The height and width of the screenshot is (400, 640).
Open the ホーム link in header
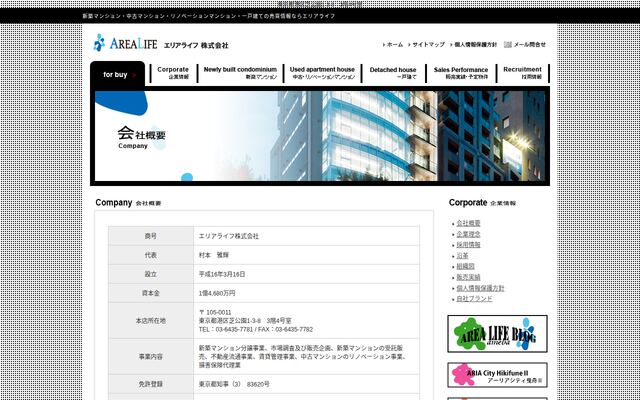point(393,45)
